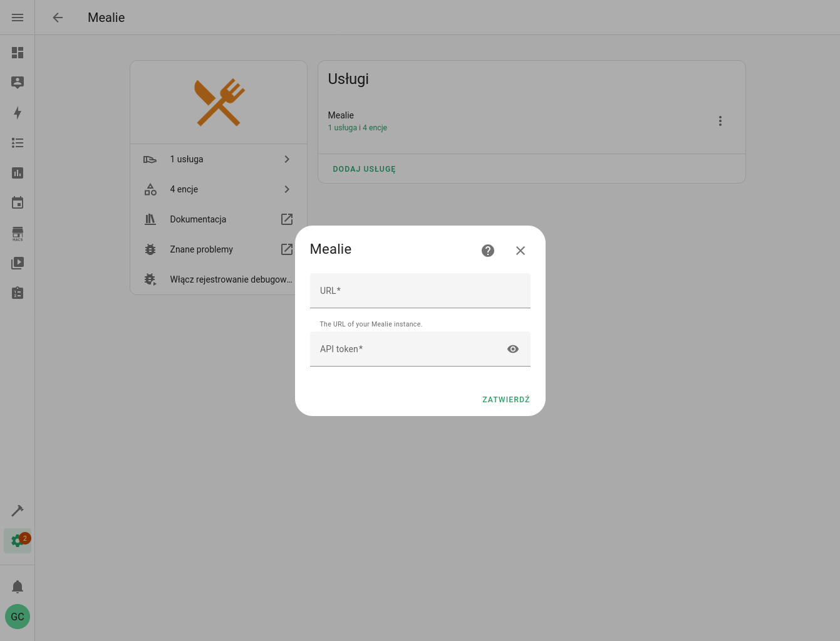Open Developer tools hammer icon
The height and width of the screenshot is (641, 840).
pos(18,511)
